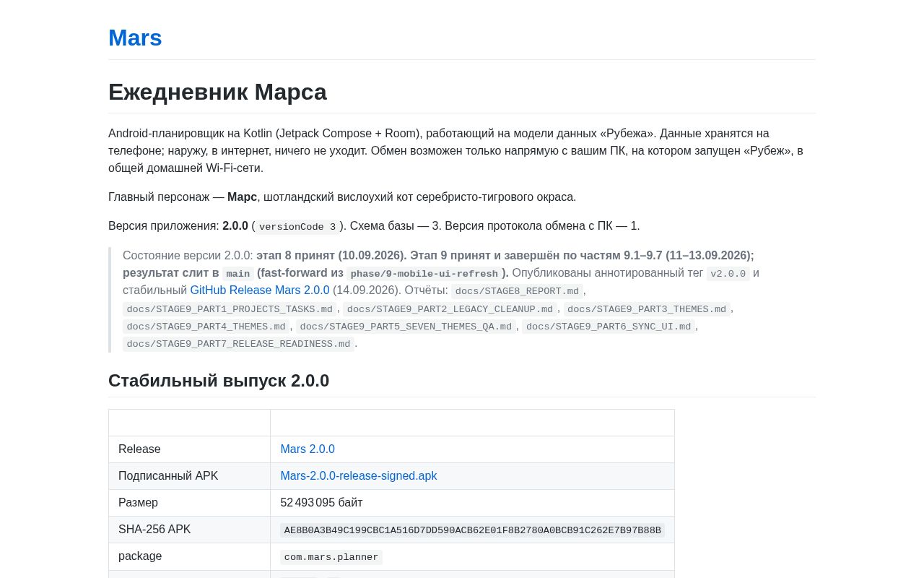Click the Mars 2.0.0 link in Release row
Screen dimensions: 924x578
point(308,449)
